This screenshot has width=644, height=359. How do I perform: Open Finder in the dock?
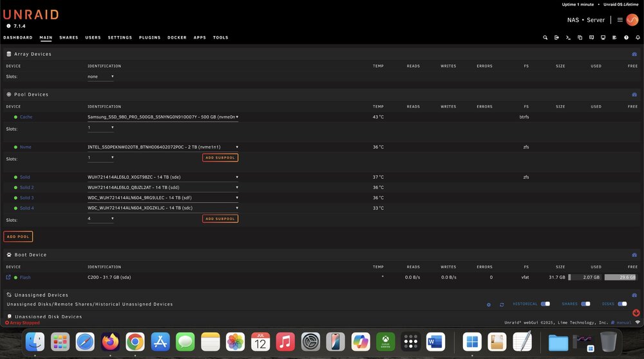pyautogui.click(x=35, y=342)
